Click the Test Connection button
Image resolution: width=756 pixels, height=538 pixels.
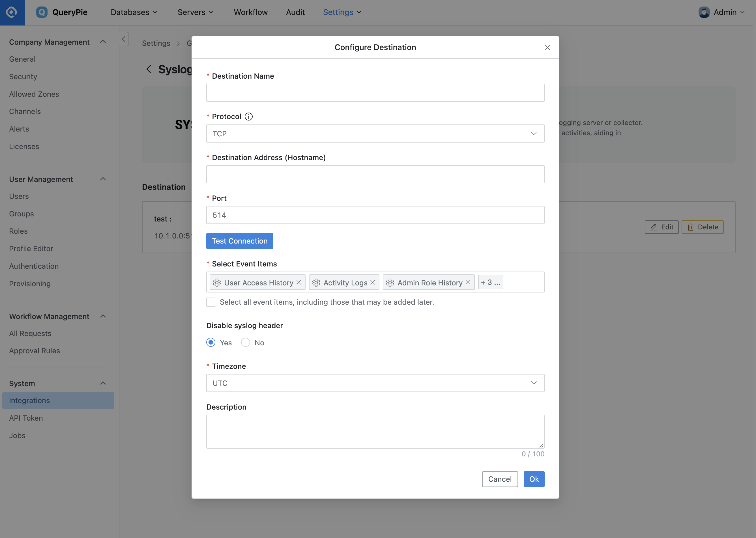pos(239,241)
